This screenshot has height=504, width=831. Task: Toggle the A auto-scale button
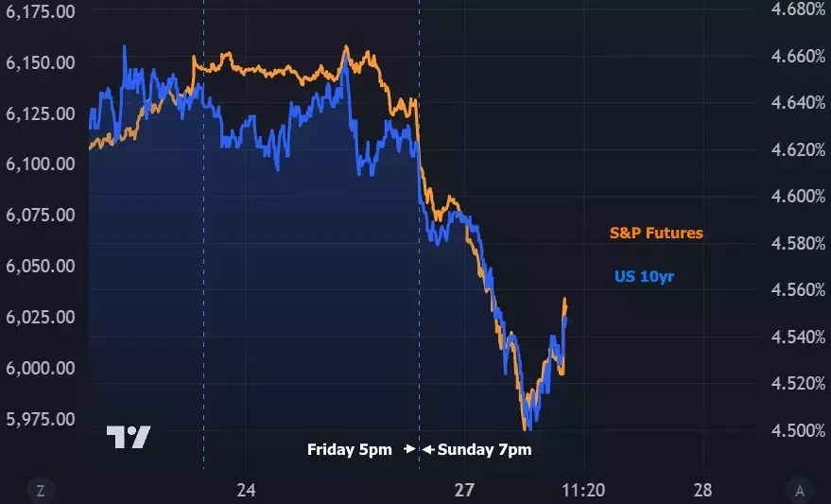[x=799, y=490]
